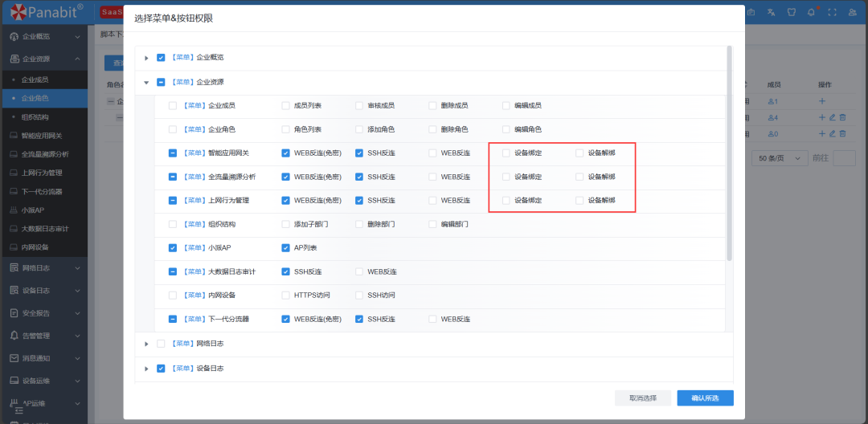Uncheck the AP列表 checkbox
The height and width of the screenshot is (424, 868).
coord(285,248)
